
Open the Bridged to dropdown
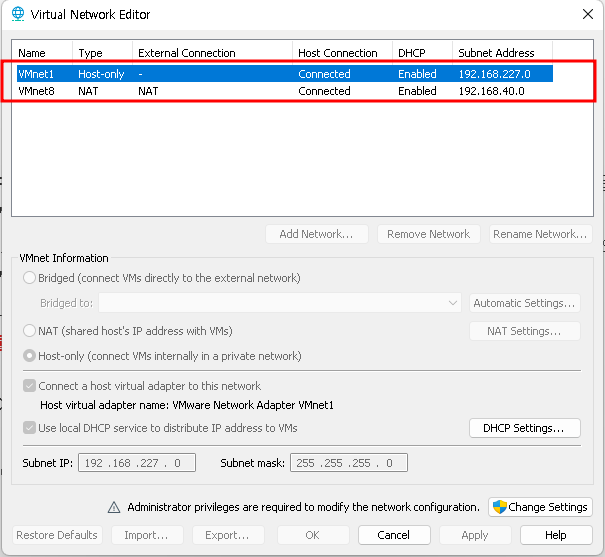click(280, 303)
